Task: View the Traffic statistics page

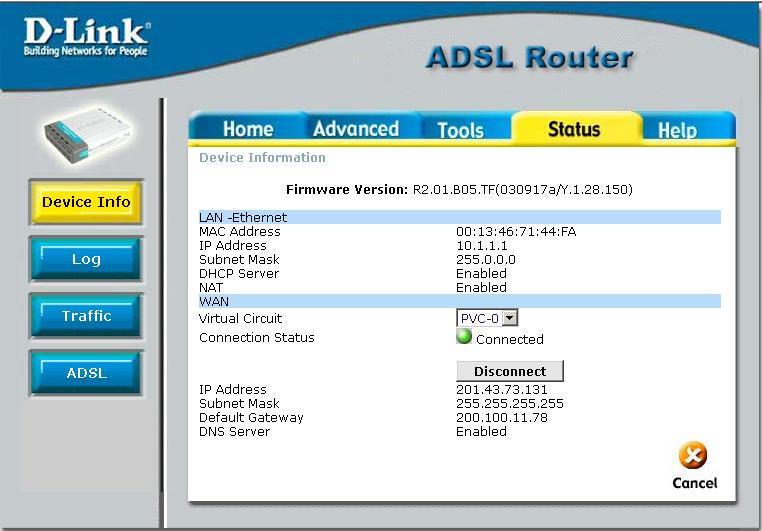Action: click(86, 316)
